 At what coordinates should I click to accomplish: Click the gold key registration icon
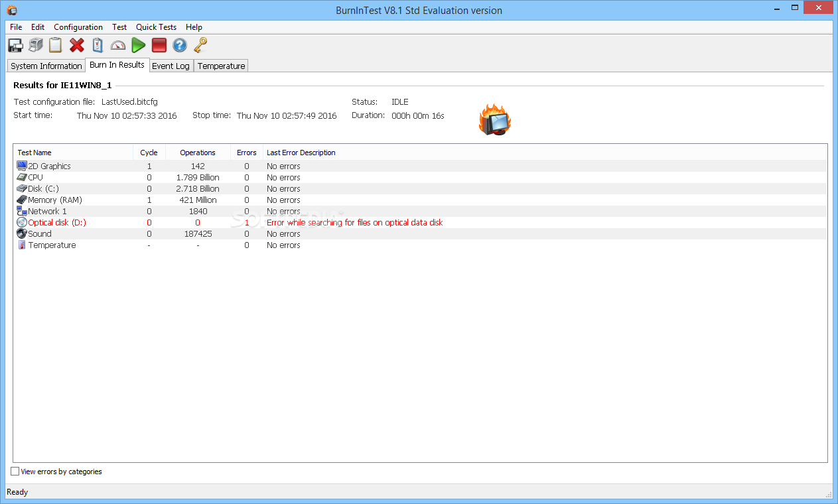(200, 45)
